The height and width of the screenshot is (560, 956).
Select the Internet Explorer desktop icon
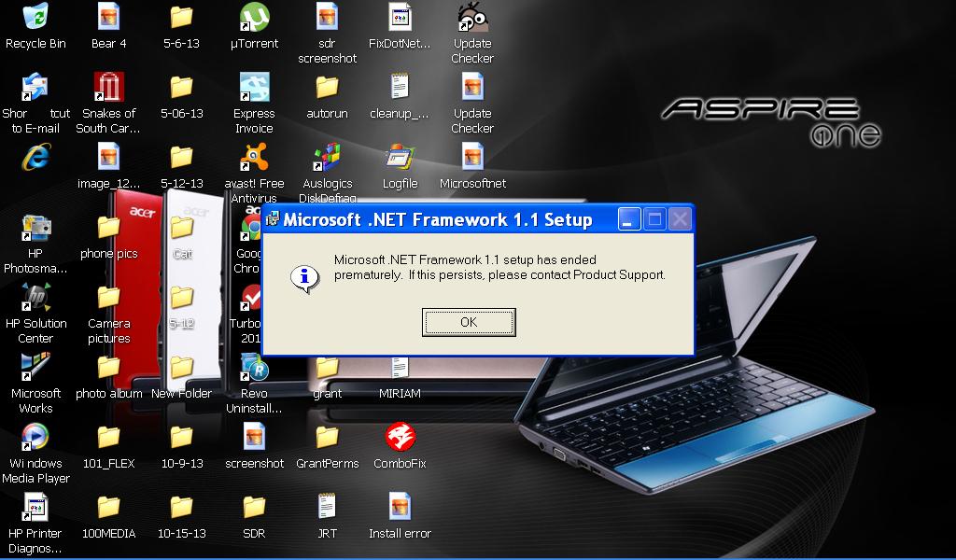click(35, 157)
